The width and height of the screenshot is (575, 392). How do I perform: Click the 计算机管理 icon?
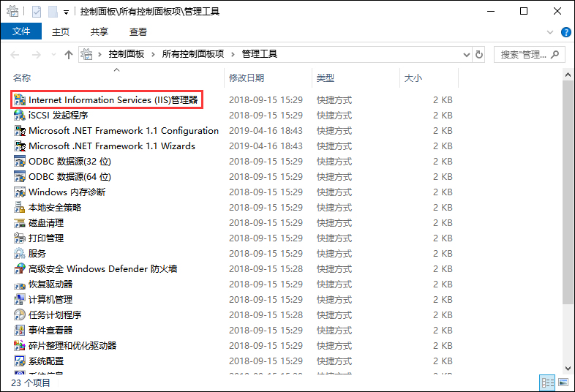click(x=20, y=300)
